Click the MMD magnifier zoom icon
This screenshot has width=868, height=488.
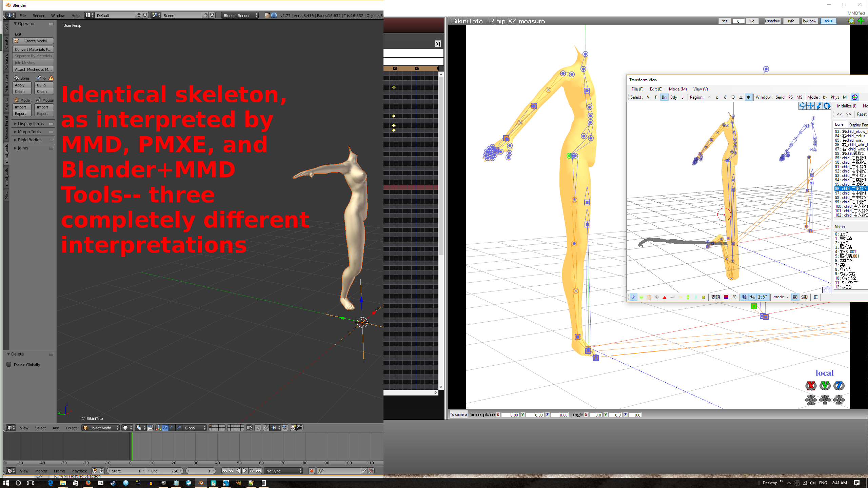pos(851,21)
